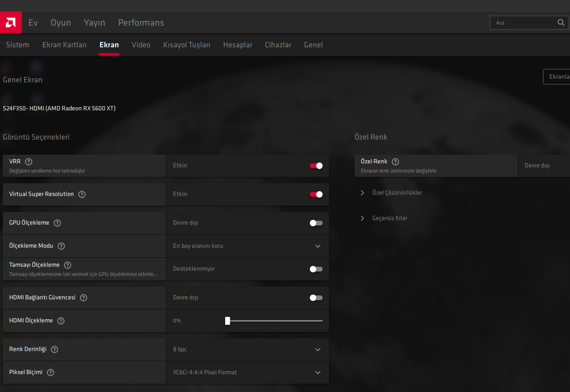Image resolution: width=570 pixels, height=392 pixels.
Task: Open the Oyun tab
Action: [x=61, y=23]
